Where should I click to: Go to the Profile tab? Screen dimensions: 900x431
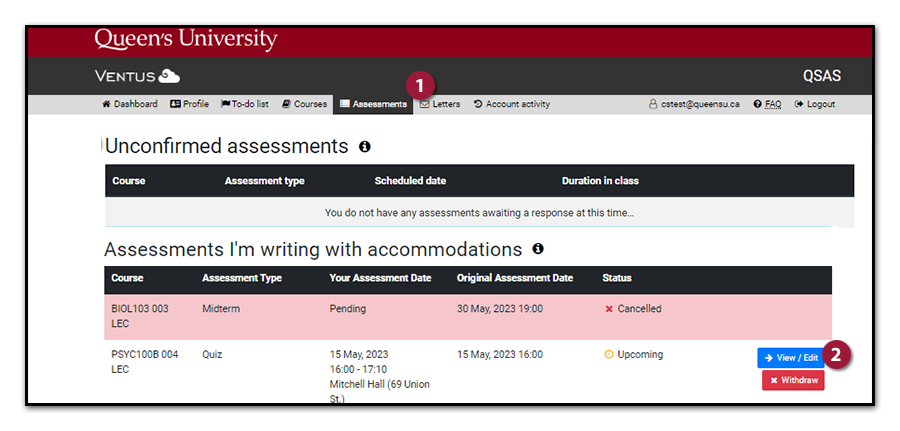[189, 104]
